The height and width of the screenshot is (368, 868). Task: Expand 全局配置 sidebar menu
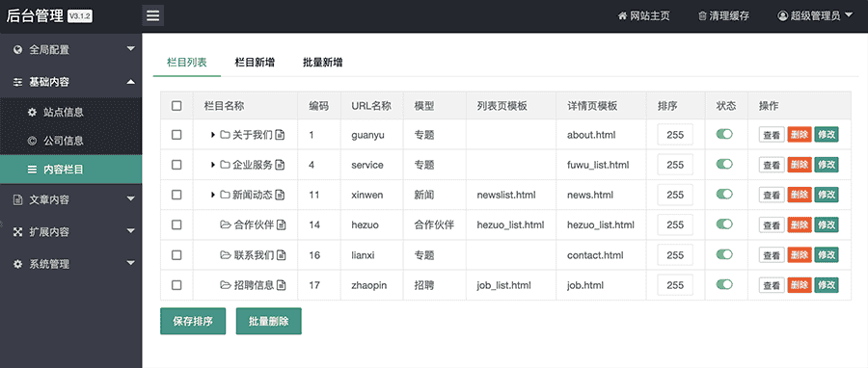click(70, 50)
